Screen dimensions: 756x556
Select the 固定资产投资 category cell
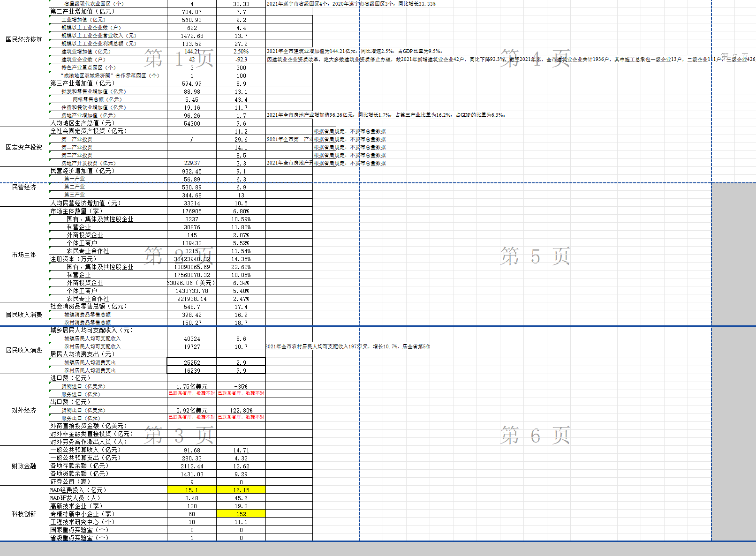click(x=24, y=147)
